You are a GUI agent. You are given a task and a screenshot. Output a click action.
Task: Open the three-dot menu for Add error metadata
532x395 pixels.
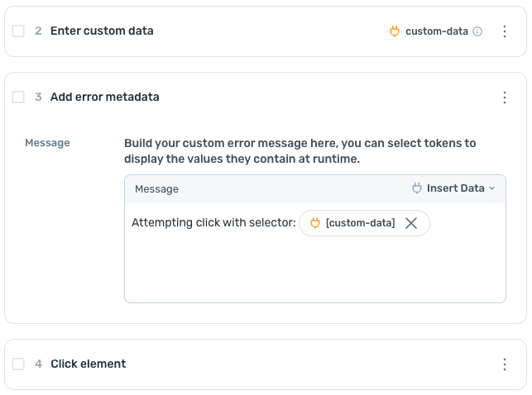pos(505,98)
